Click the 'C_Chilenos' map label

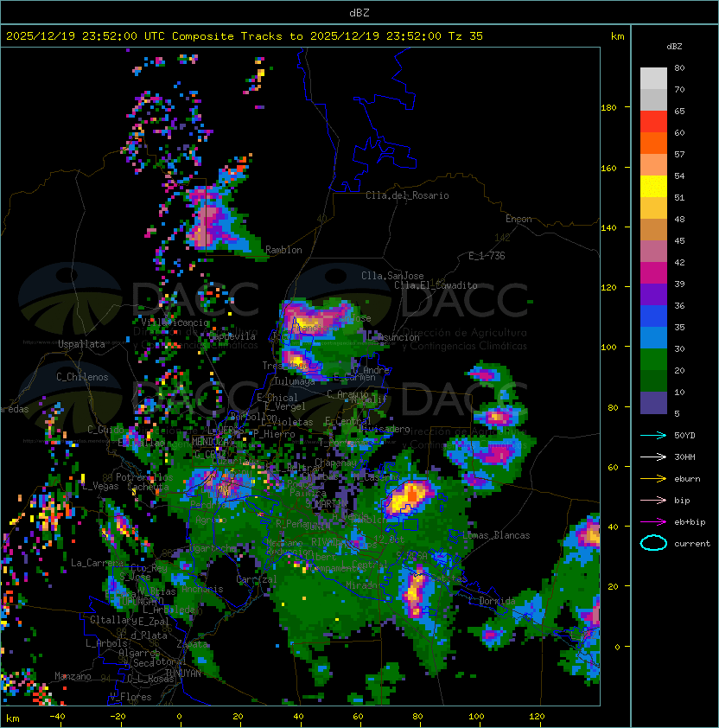pos(82,377)
